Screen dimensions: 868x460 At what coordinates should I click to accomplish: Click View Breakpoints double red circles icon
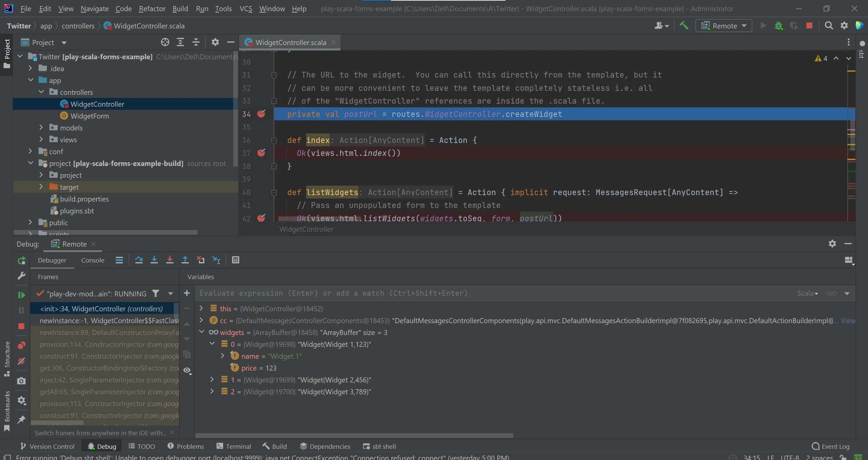[21, 345]
